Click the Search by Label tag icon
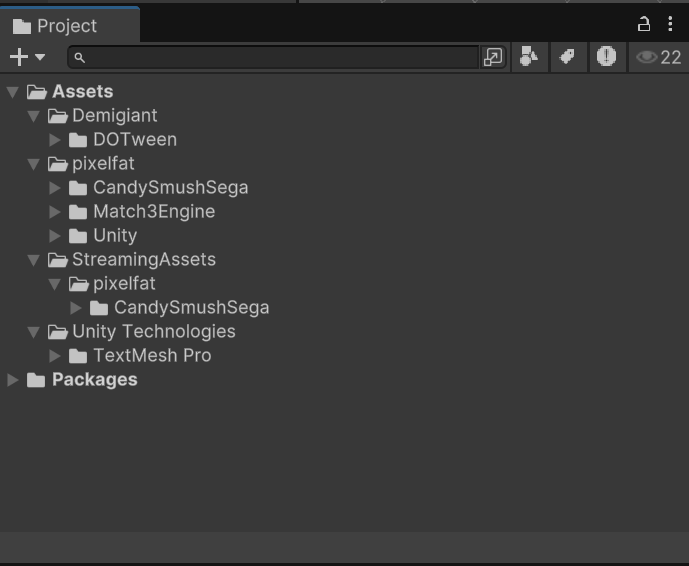 567,57
